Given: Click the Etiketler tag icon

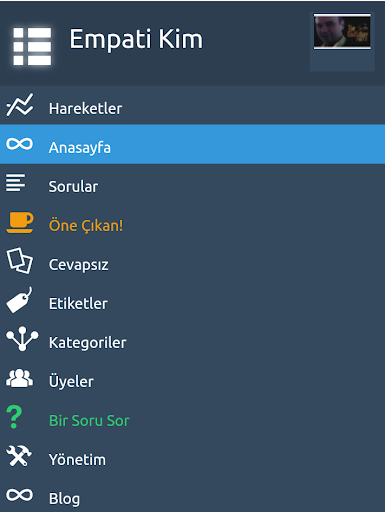Looking at the screenshot, I should click(19, 300).
